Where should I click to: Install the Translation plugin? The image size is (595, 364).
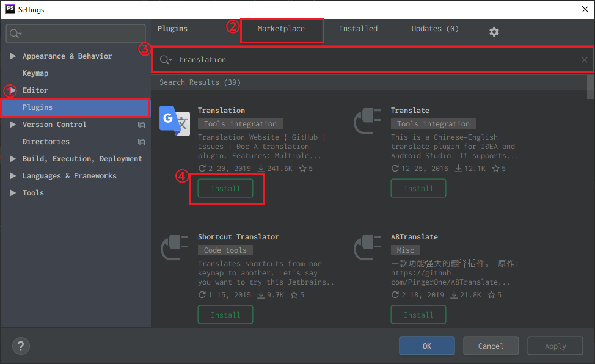point(225,188)
